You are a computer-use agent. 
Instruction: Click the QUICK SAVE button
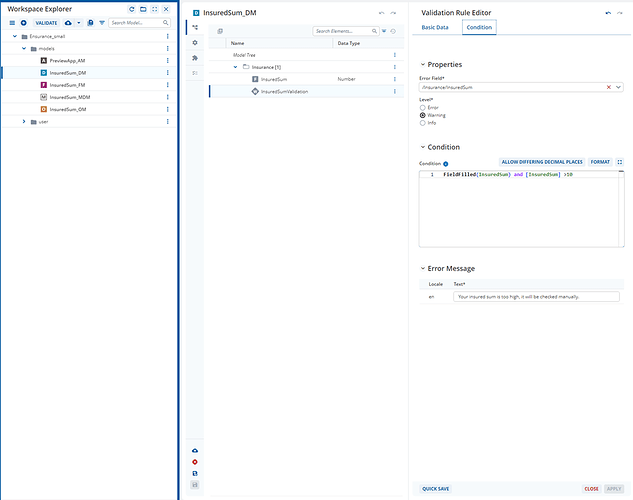pos(436,489)
